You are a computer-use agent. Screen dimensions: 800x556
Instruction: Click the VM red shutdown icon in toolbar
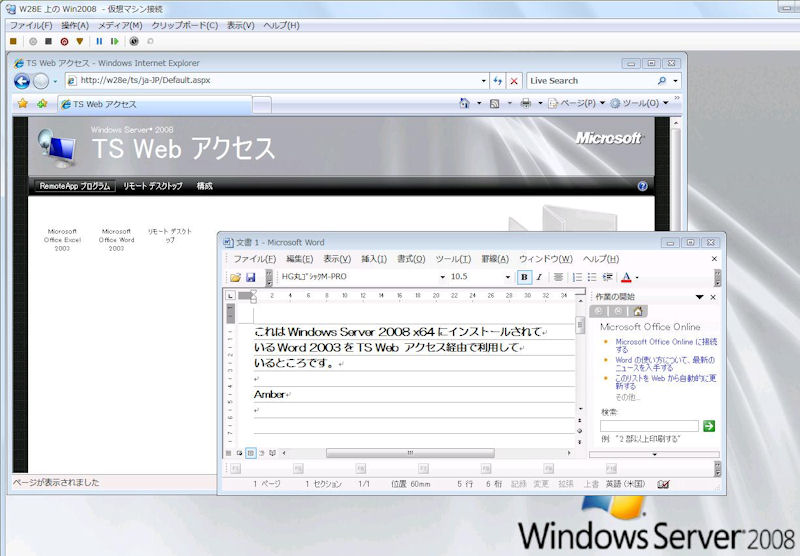tap(64, 41)
